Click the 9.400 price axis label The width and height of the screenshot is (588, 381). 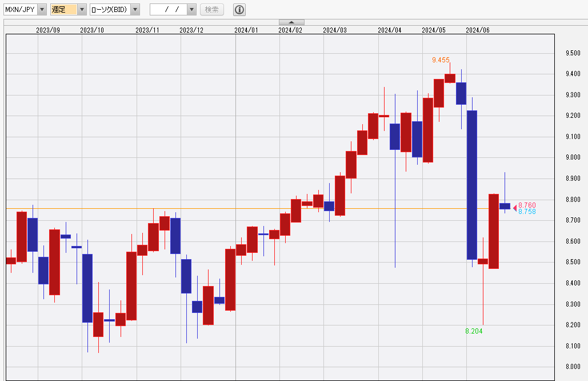coord(573,74)
